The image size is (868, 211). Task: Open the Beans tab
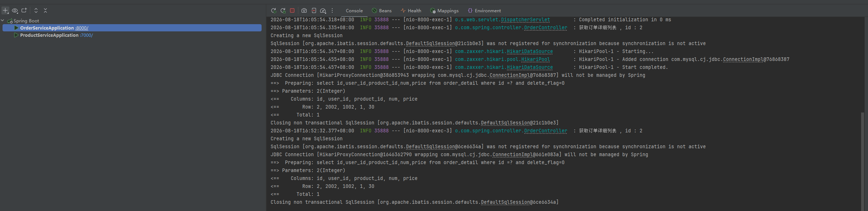point(382,11)
